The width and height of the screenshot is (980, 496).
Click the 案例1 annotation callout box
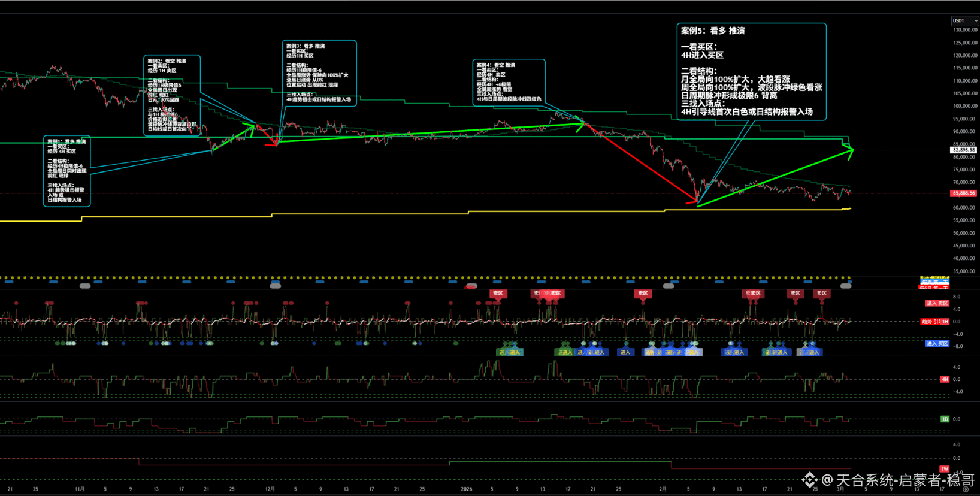[x=66, y=171]
